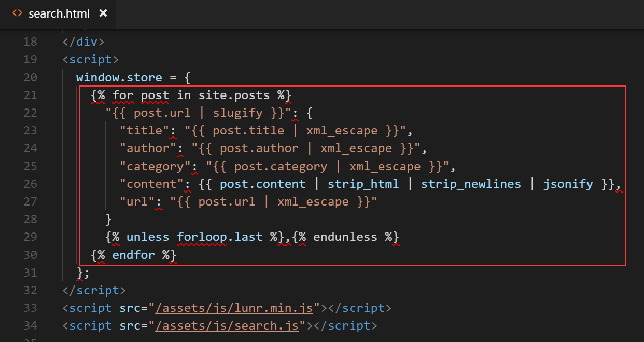Click post.content in the code

point(263,184)
